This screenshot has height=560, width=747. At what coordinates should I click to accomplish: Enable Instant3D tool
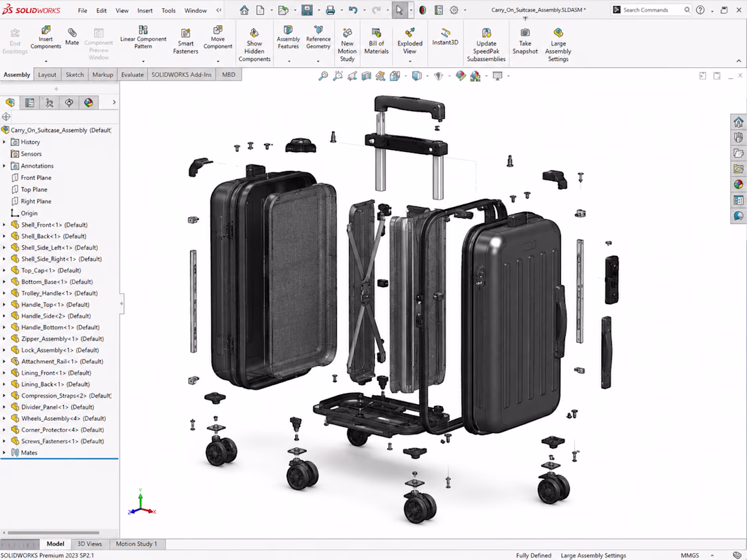point(445,37)
